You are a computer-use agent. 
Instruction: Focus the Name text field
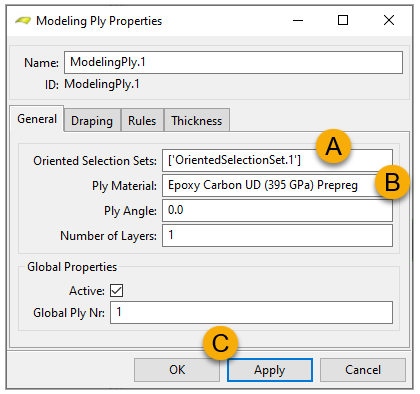233,62
